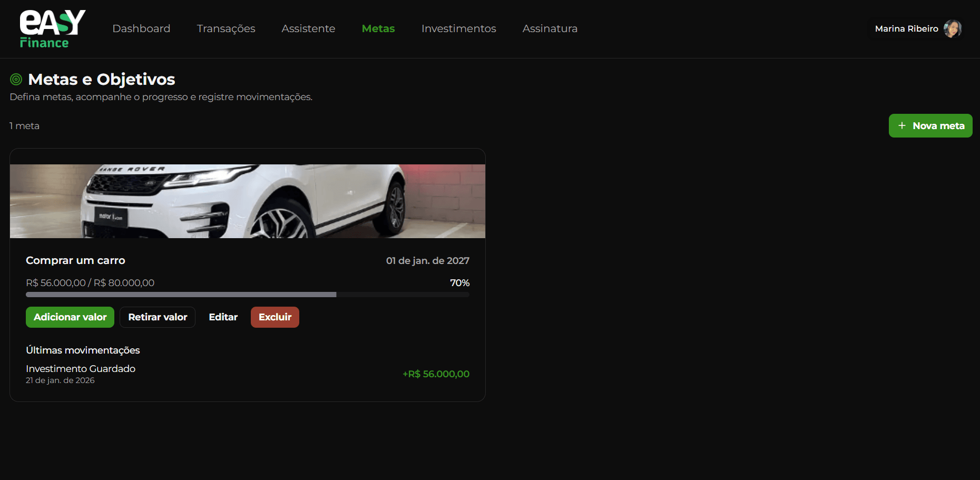Click the 1 meta counter text

click(24, 126)
